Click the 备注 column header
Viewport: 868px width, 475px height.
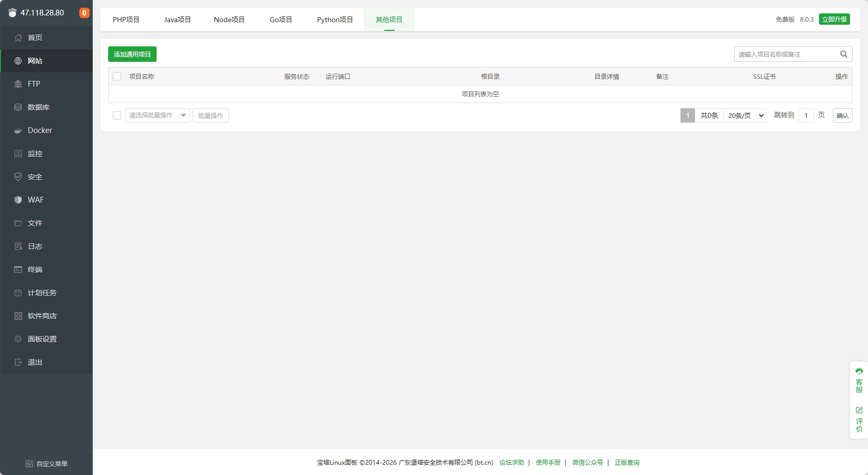pos(662,76)
